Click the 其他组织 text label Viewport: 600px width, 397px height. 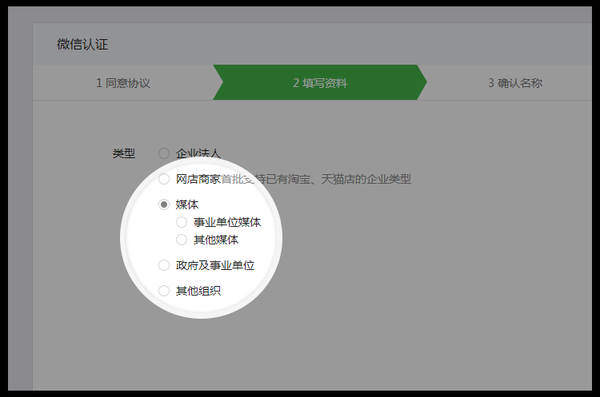(x=198, y=291)
